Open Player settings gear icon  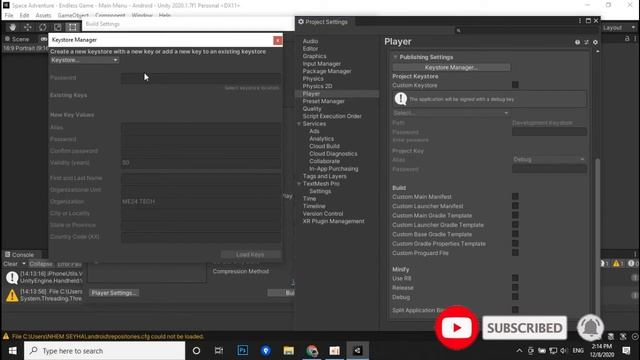[x=595, y=42]
